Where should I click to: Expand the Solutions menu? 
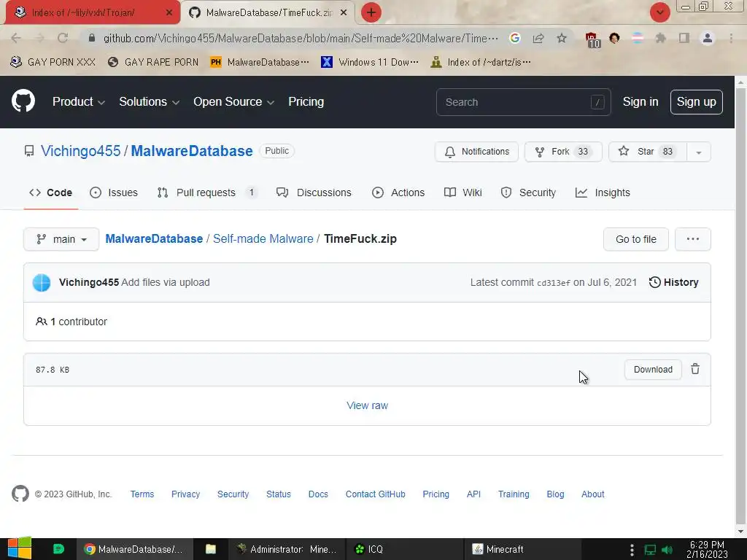coord(149,101)
